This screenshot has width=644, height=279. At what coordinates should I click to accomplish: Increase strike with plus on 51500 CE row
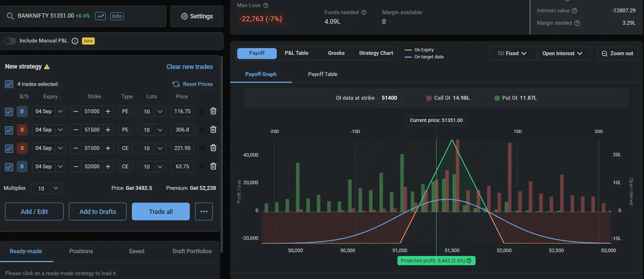click(x=108, y=148)
